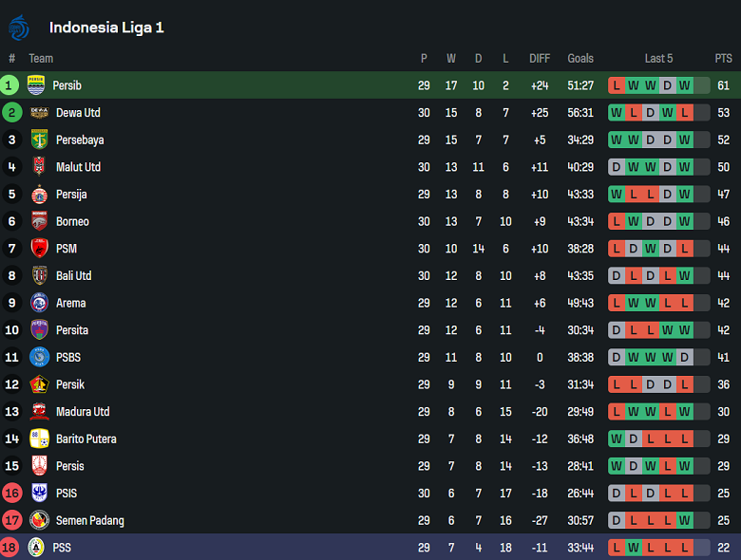Click the Persebaya team badge
The image size is (741, 560).
(39, 140)
